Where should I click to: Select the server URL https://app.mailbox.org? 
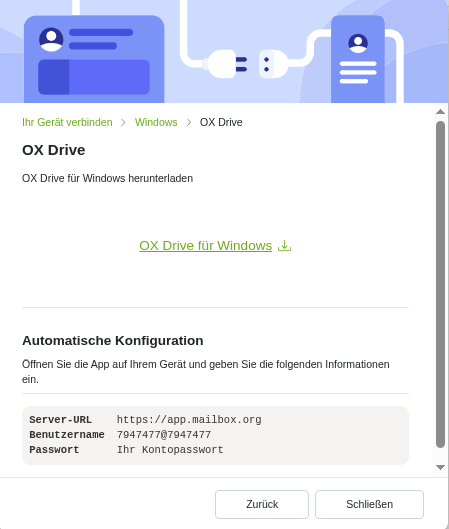pos(189,420)
